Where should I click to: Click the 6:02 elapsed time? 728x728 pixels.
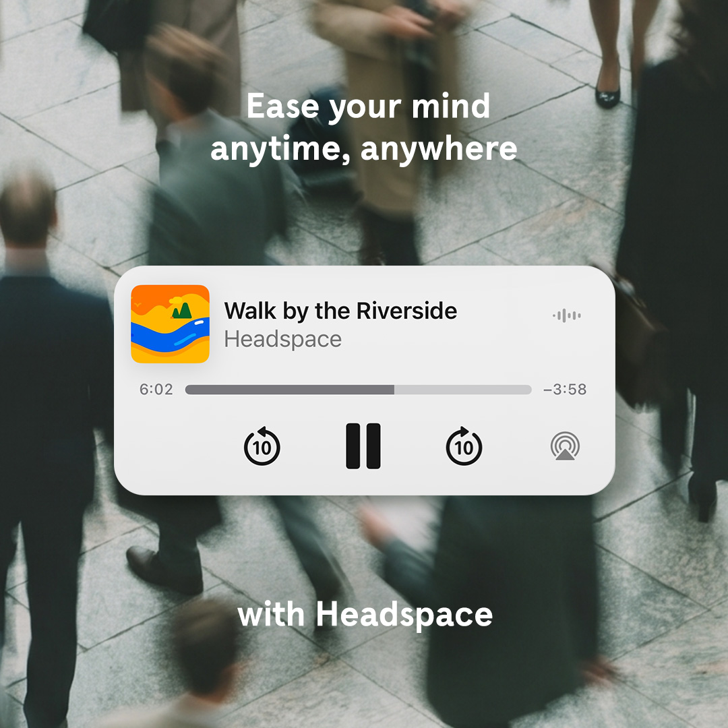tap(156, 389)
